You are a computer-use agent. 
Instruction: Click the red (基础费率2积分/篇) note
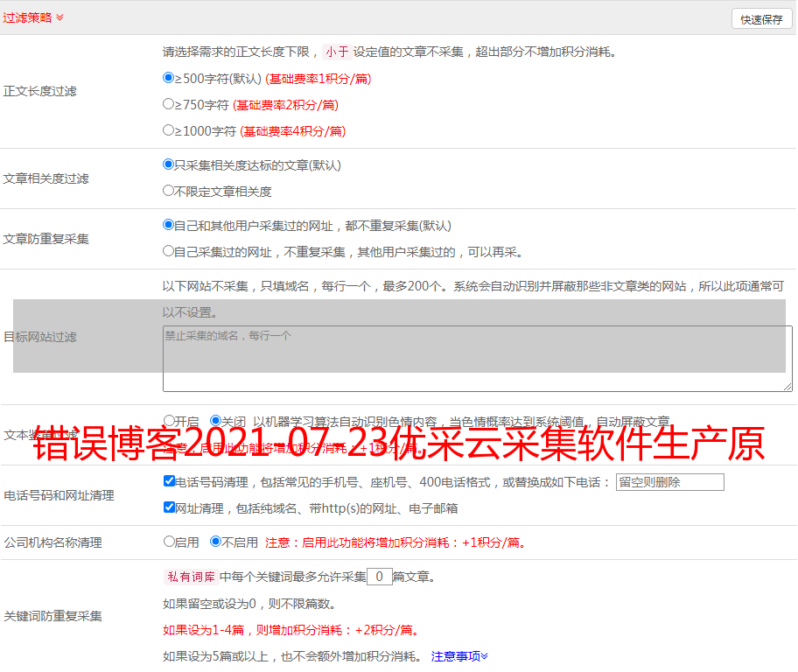click(285, 105)
